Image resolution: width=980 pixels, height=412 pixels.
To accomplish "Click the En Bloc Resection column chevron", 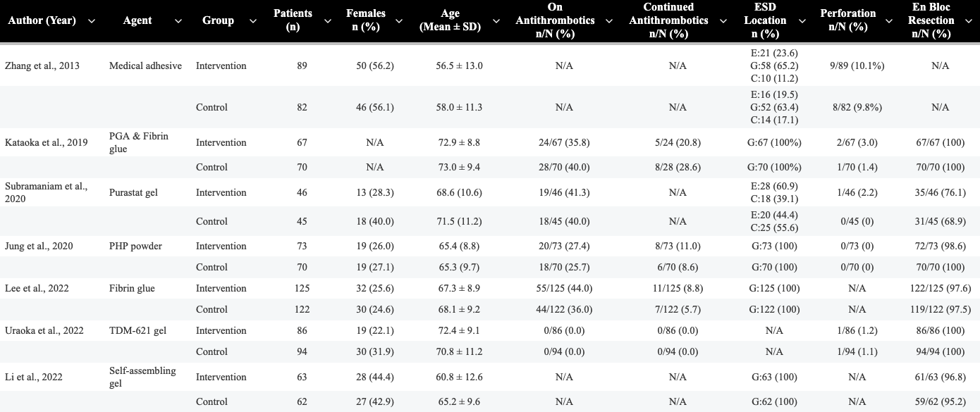I will pos(968,21).
